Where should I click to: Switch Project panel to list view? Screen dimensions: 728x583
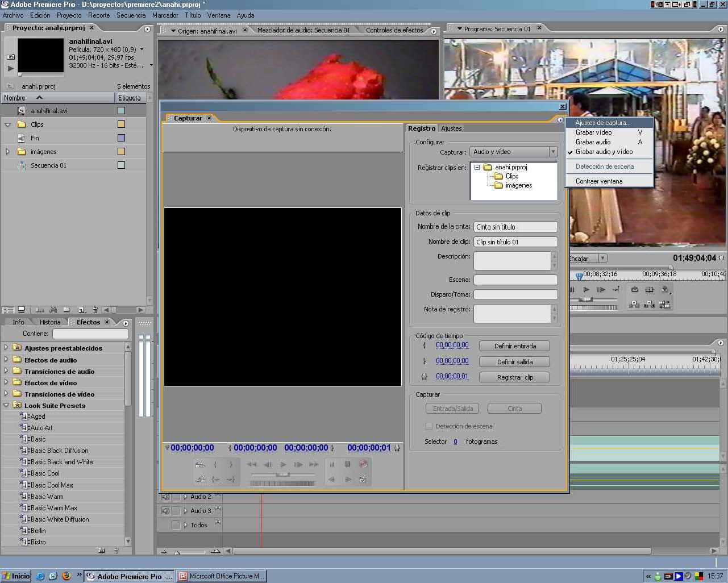8,310
